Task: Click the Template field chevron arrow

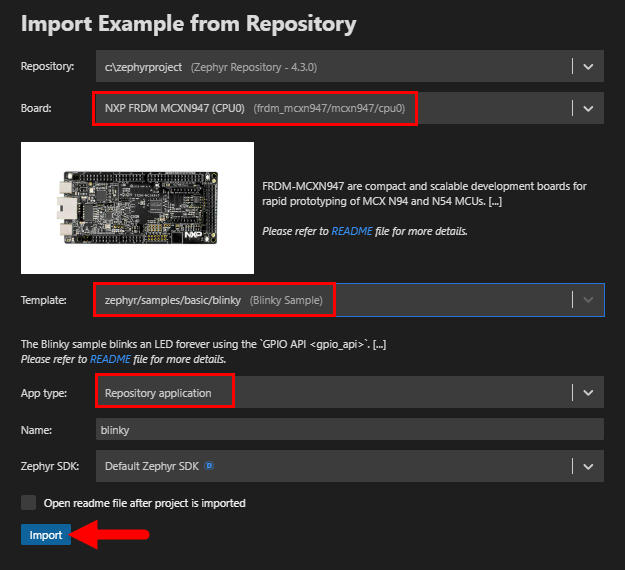Action: (588, 300)
